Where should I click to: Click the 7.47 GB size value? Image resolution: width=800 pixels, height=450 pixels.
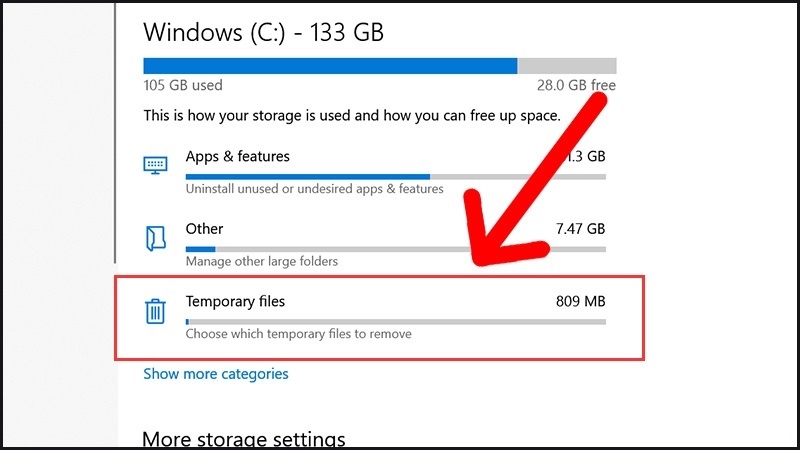[580, 229]
